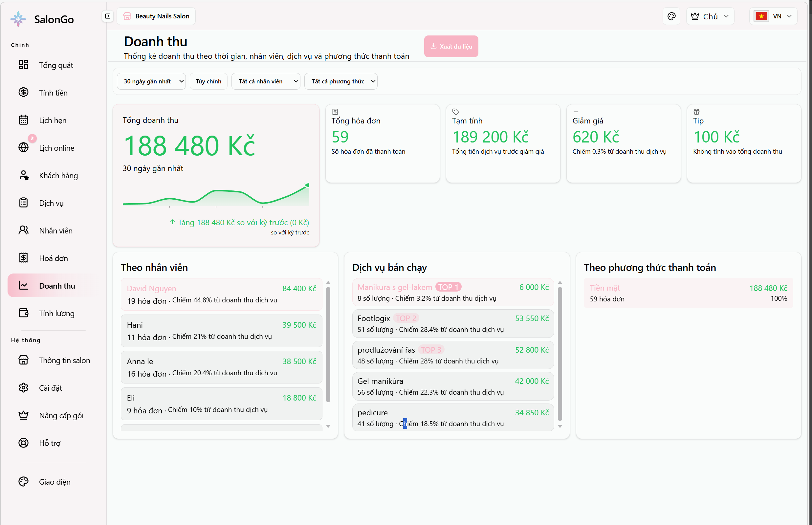
Task: Click the Theo nhân viên list scrollbar
Action: 328,344
